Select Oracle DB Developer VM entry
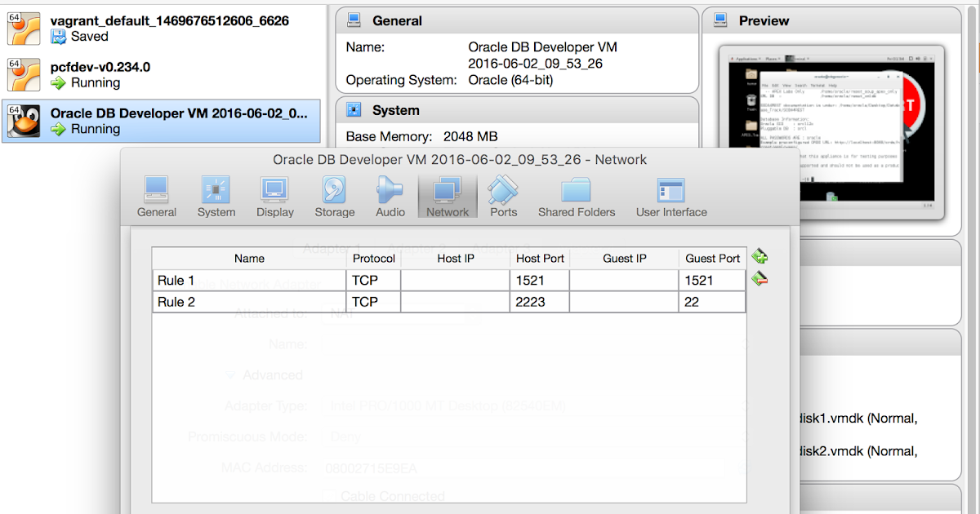Screen dimensions: 980x514 tap(162, 122)
